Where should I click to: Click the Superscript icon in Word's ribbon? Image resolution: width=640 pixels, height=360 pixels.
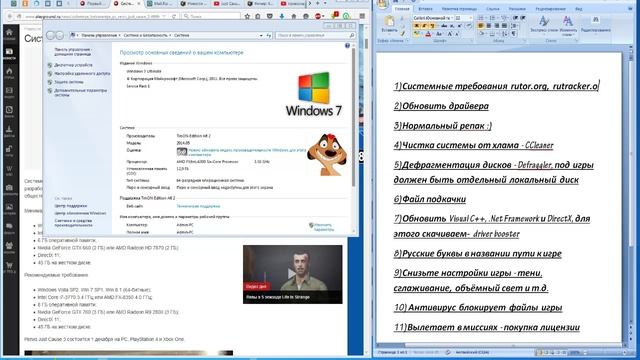pos(459,26)
